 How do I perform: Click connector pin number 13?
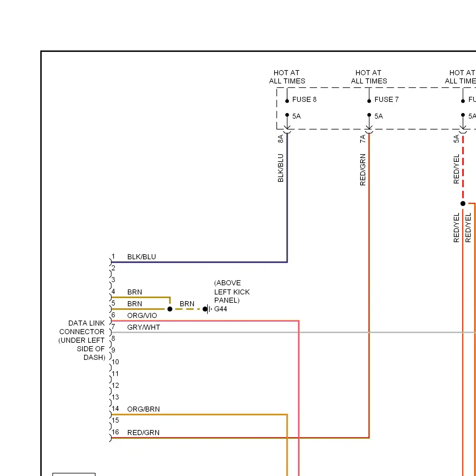115,397
